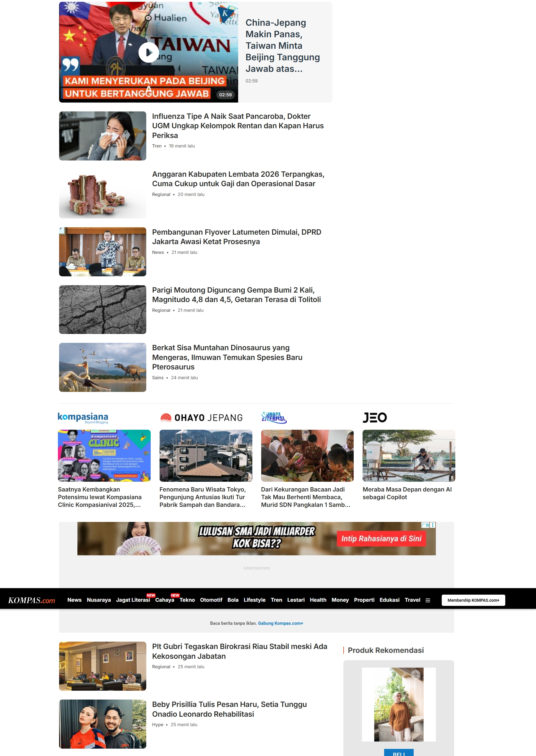Open the JEO logo
The width and height of the screenshot is (536, 756).
point(375,418)
